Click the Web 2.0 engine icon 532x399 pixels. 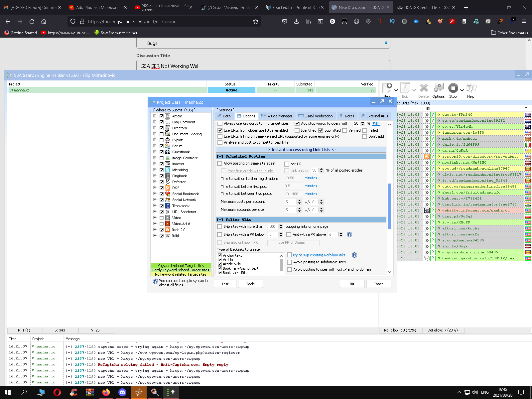coord(168,230)
